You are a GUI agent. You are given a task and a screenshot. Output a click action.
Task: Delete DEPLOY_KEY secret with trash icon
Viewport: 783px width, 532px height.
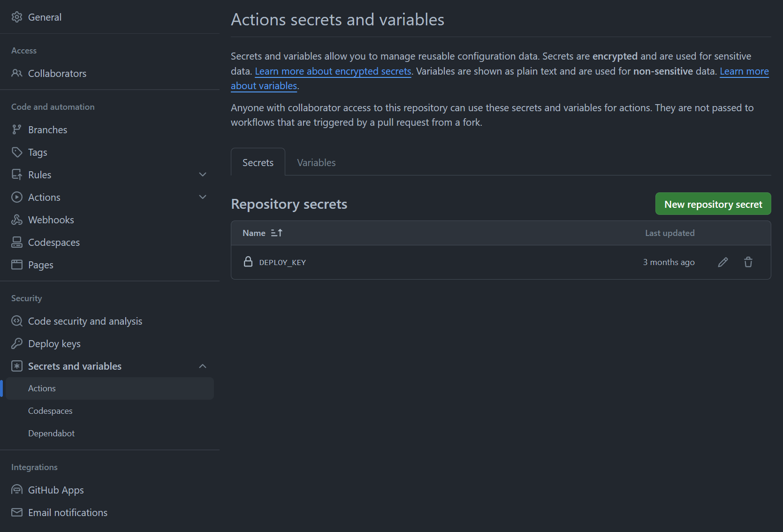click(x=748, y=262)
